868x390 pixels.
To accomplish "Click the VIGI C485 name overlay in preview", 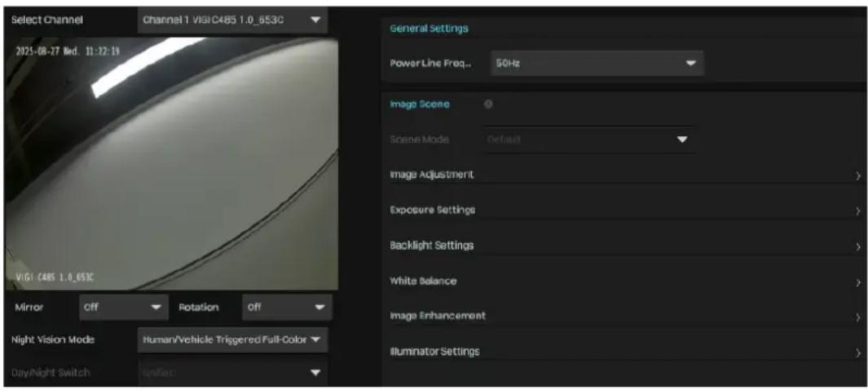I will point(54,277).
